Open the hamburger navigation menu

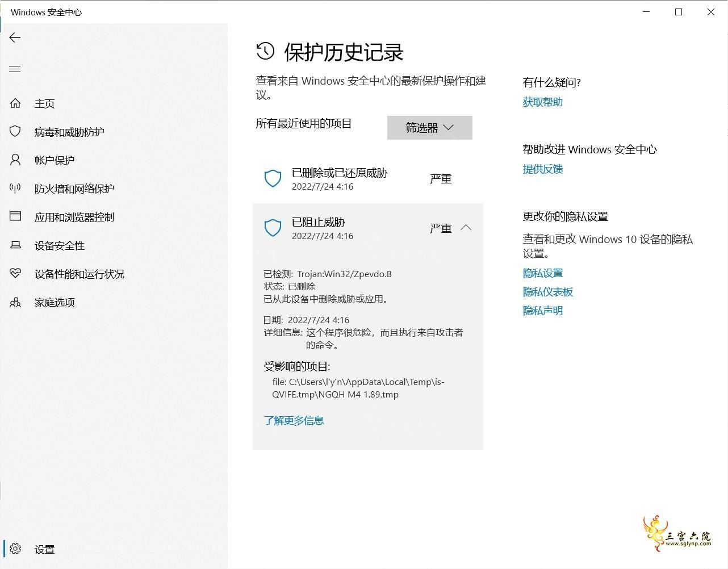tap(15, 69)
